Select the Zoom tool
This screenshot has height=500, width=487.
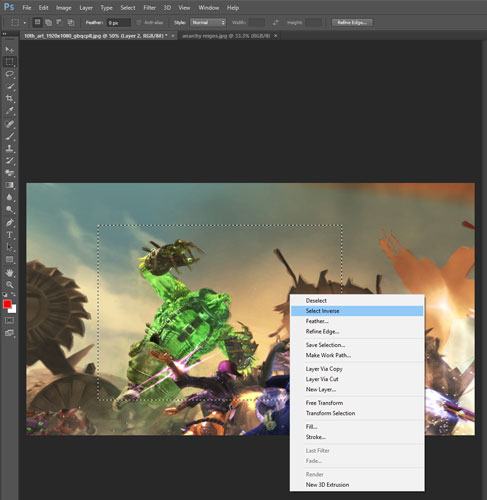click(9, 285)
